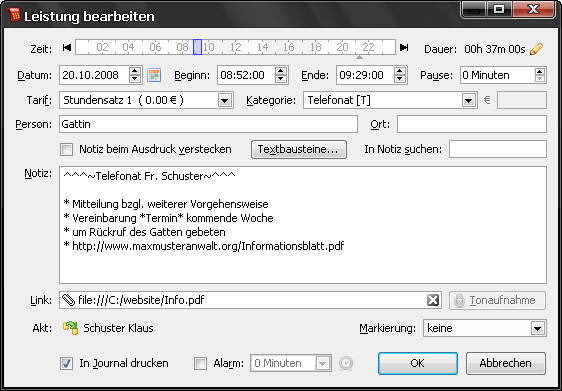Jump to timeline start arrow icon
The width and height of the screenshot is (562, 391).
pos(67,48)
